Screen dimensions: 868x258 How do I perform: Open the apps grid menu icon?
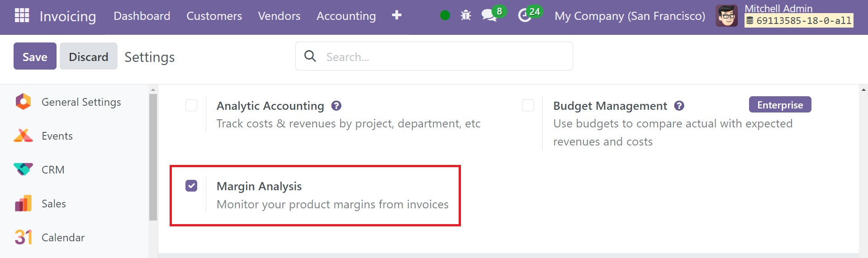(x=22, y=15)
